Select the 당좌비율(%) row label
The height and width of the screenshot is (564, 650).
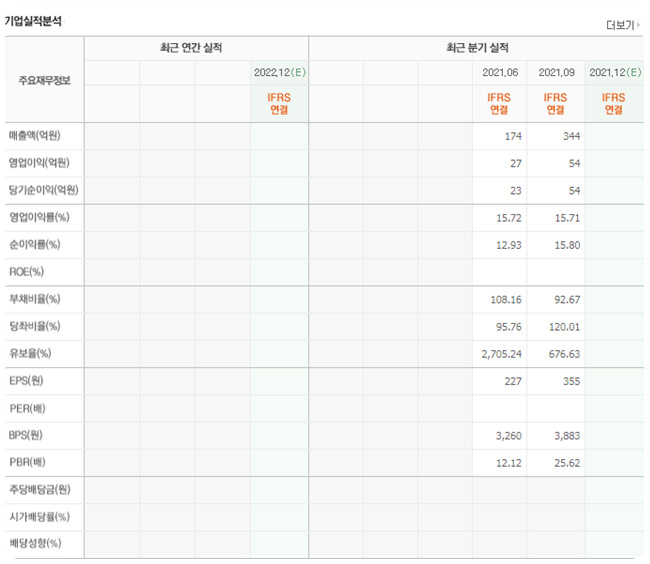pos(35,326)
